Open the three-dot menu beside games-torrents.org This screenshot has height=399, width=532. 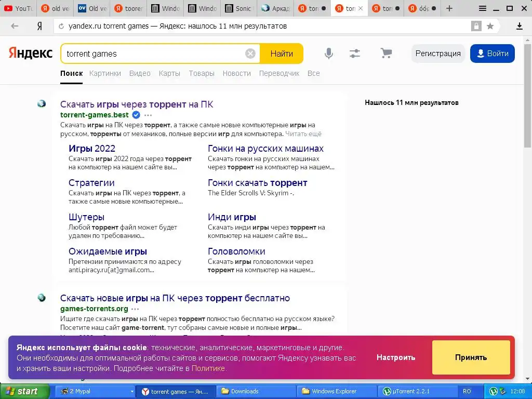tap(135, 309)
